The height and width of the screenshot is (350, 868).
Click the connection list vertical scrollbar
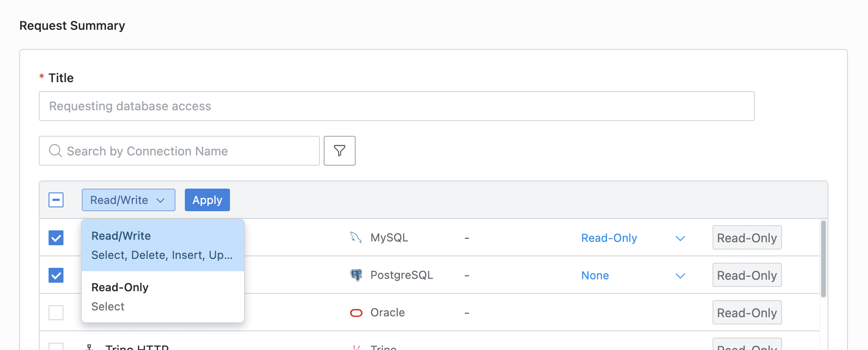[823, 259]
